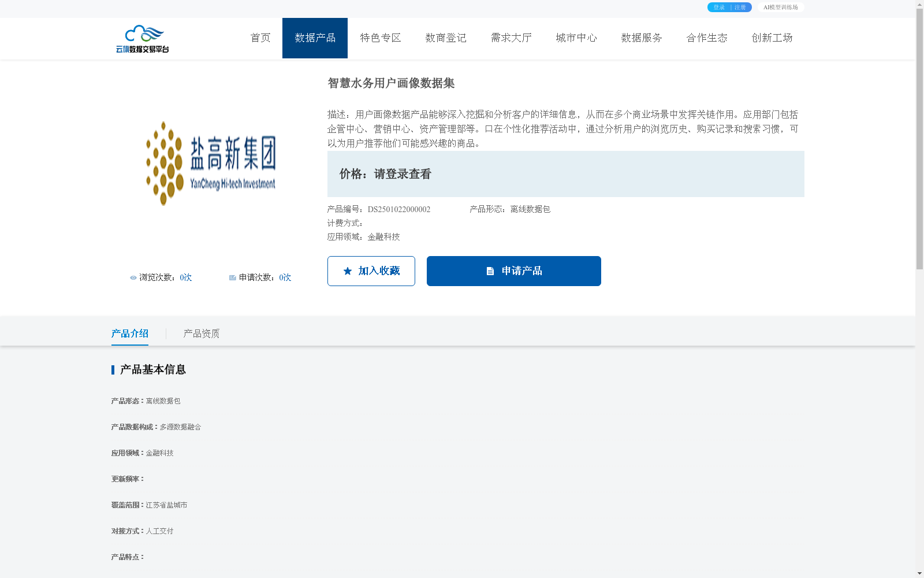Open 创新工场 navigation item
This screenshot has width=924, height=578.
coord(772,38)
